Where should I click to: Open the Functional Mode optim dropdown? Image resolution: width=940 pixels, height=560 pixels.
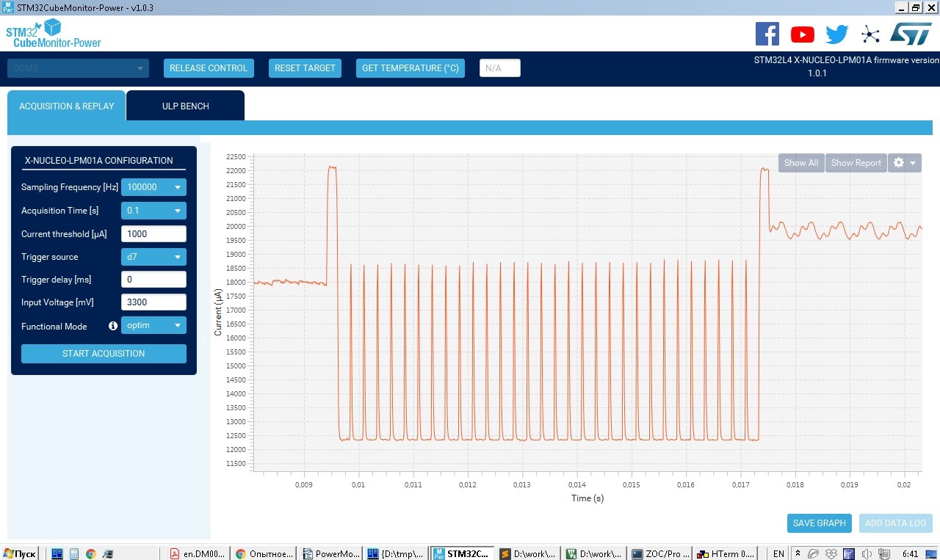click(x=153, y=325)
